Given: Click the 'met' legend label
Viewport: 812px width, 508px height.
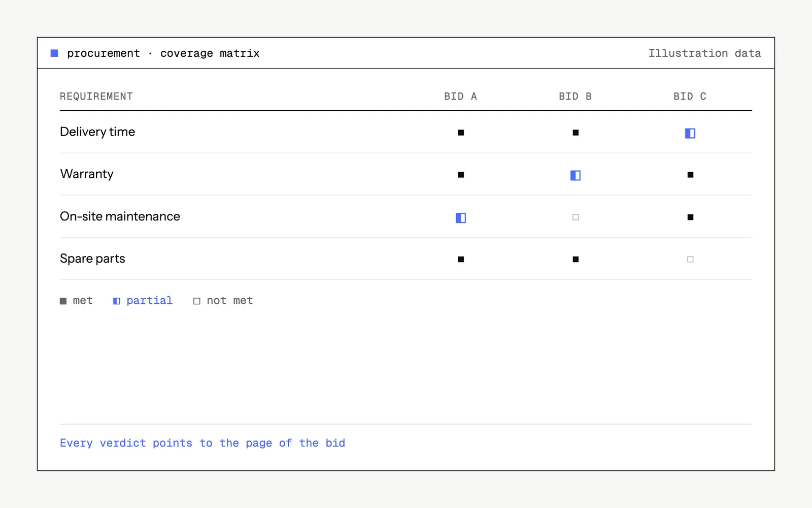Looking at the screenshot, I should [x=83, y=301].
